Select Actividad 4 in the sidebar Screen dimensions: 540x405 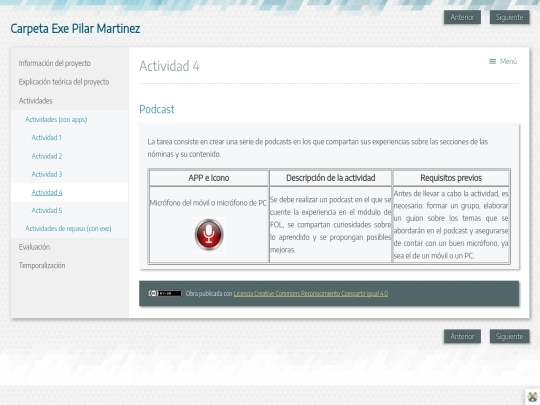47,193
